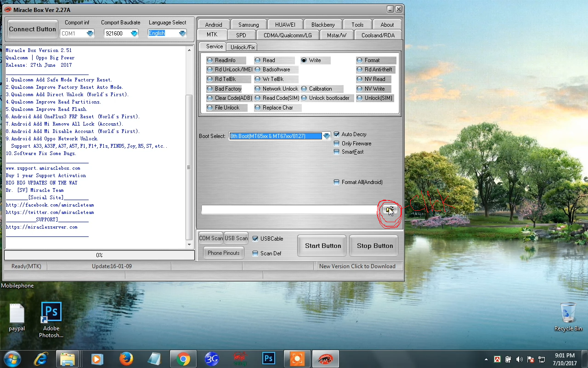
Task: Open Firefox from the taskbar
Action: 126,358
